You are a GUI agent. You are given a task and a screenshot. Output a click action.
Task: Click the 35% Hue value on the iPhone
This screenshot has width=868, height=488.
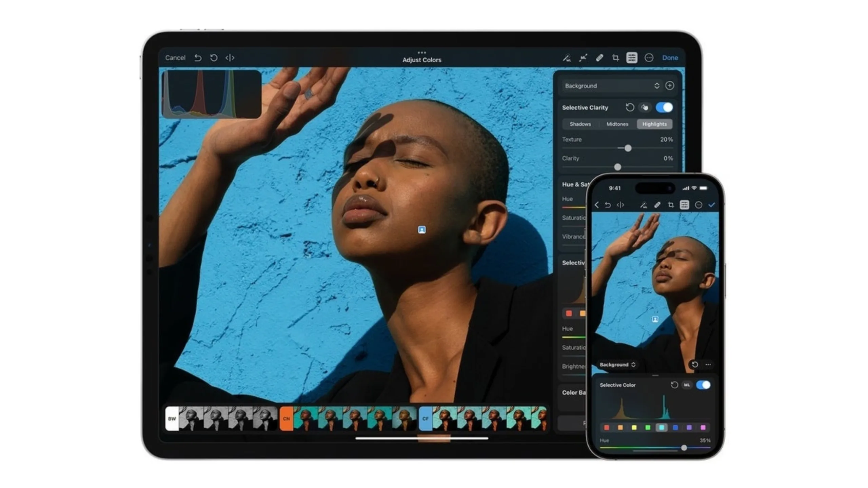point(705,441)
